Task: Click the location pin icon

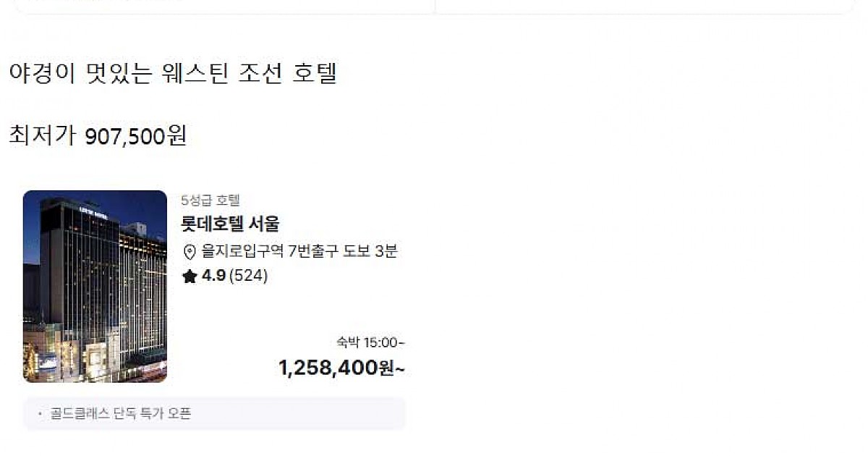Action: coord(190,252)
